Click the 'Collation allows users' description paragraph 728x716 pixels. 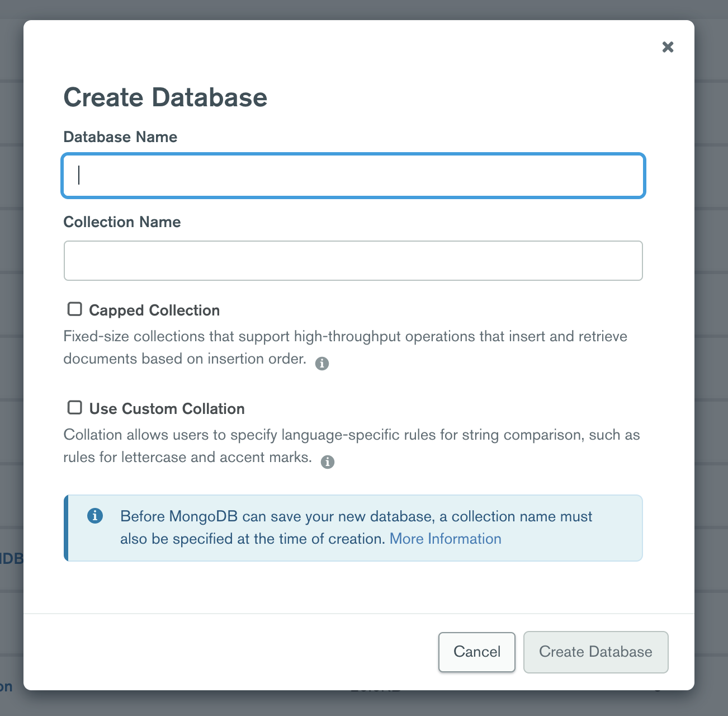pos(352,446)
